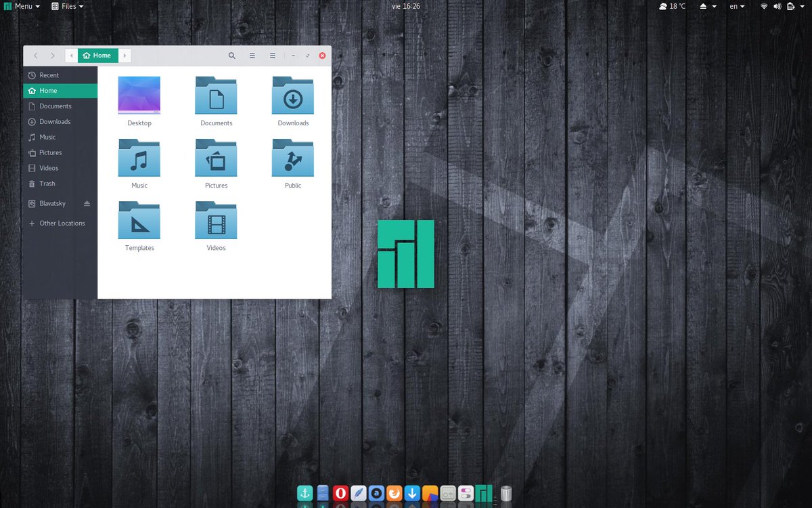Open the blue 'a' dock icon
812x508 pixels.
click(376, 493)
